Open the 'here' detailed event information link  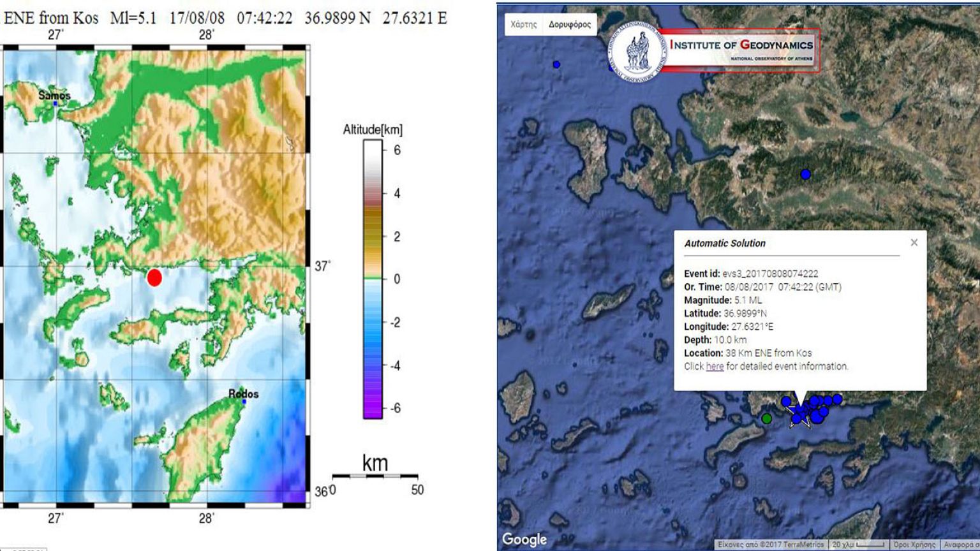[715, 366]
